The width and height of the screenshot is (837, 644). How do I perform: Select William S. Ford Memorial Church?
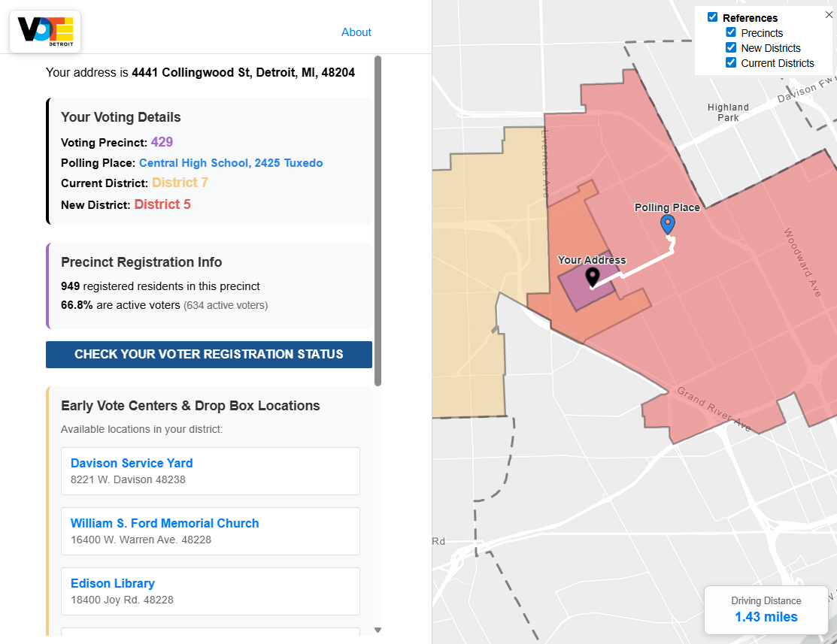coord(164,523)
